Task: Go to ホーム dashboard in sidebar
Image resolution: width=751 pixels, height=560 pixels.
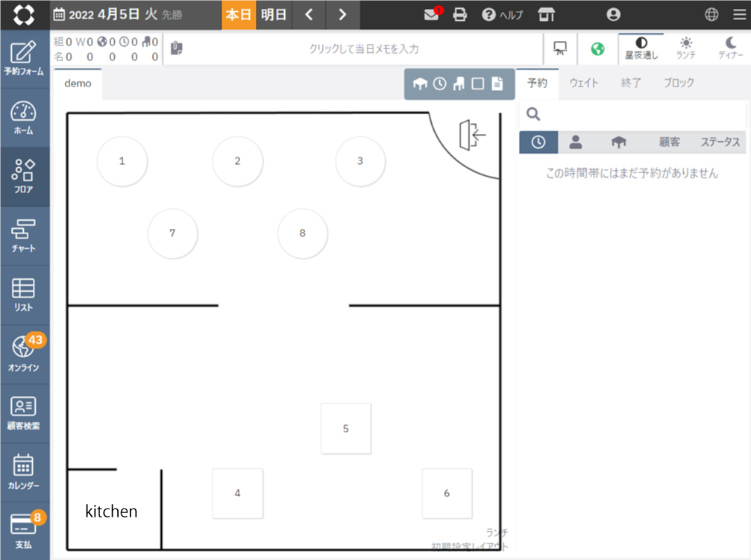Action: (x=24, y=117)
